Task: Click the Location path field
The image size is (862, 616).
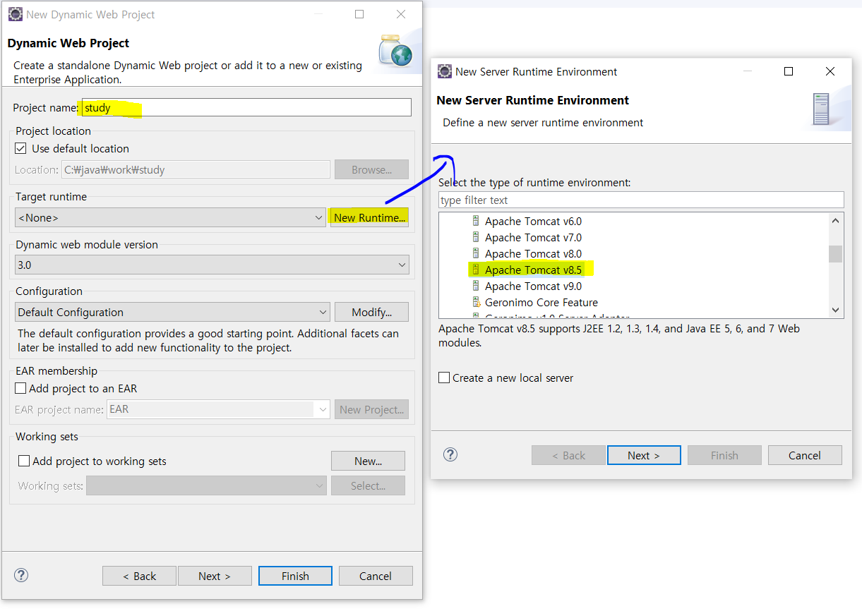Action: [x=196, y=169]
